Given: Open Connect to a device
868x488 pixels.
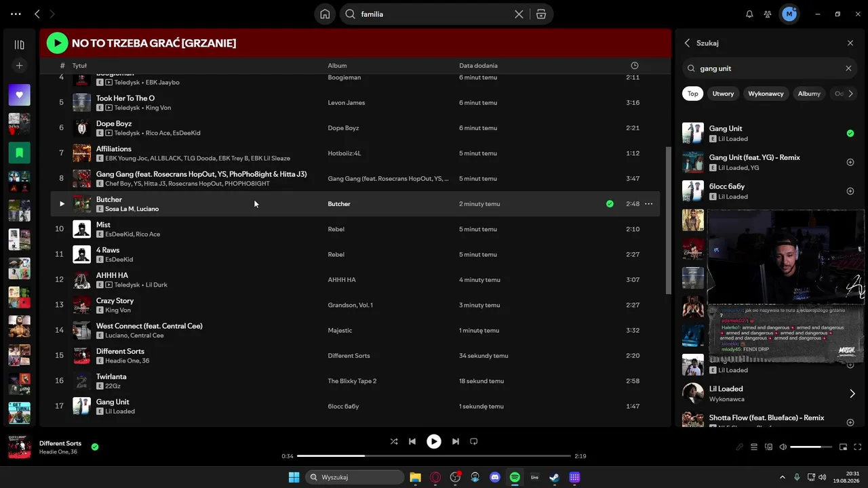Looking at the screenshot, I should [769, 447].
